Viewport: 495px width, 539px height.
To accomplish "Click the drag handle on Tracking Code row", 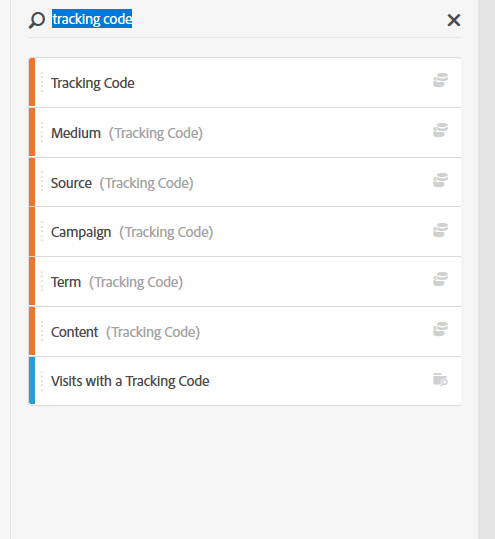I will 42,82.
